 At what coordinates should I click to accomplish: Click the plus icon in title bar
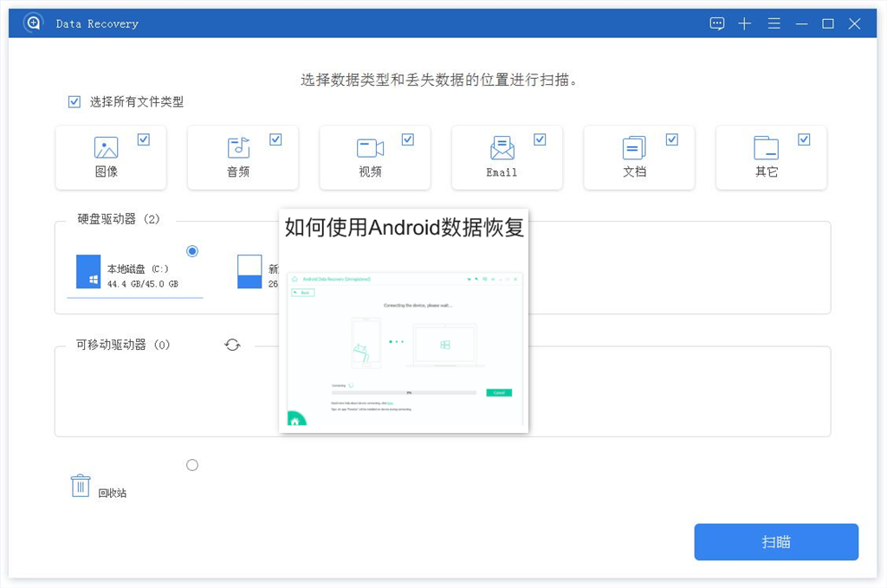pyautogui.click(x=744, y=23)
